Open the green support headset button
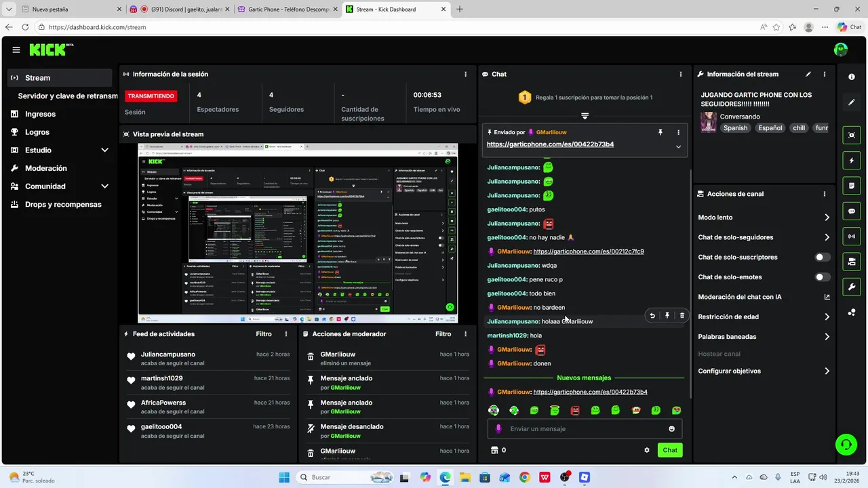Screen dimensions: 868x488 (846, 445)
